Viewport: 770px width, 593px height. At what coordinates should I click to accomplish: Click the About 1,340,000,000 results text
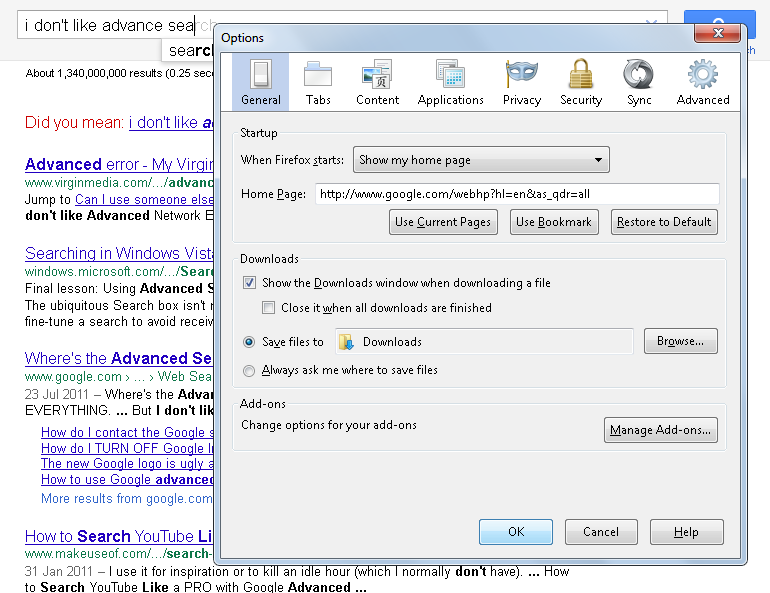point(120,74)
